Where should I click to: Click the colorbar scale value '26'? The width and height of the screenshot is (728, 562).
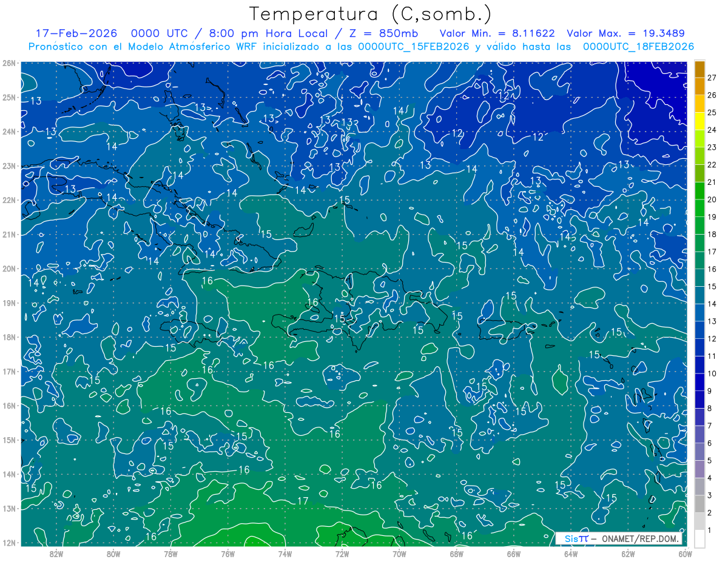[712, 95]
